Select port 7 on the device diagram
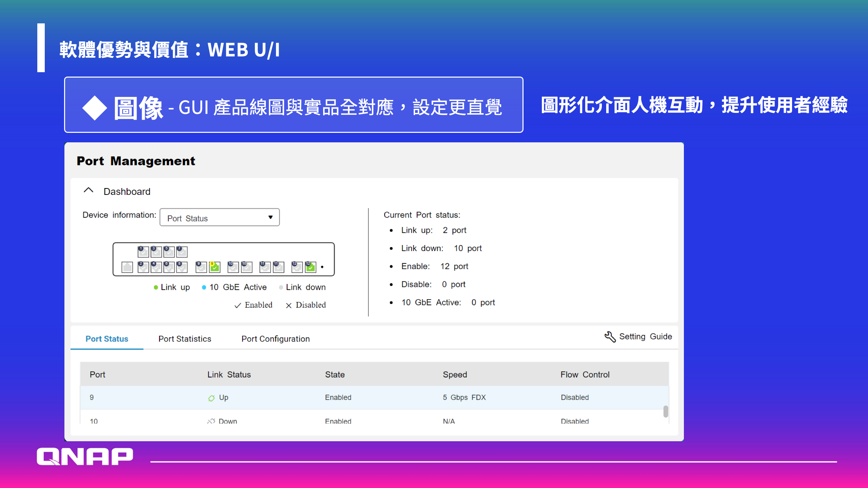The image size is (868, 488). pos(182,251)
